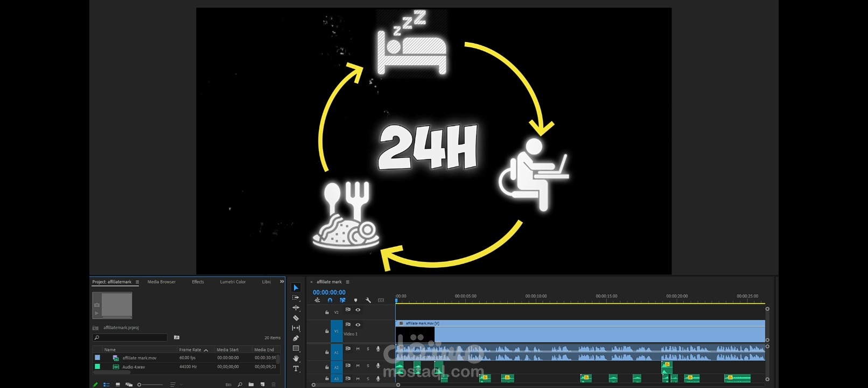Click Automate to Sequence icon
The height and width of the screenshot is (388, 868).
(x=228, y=385)
